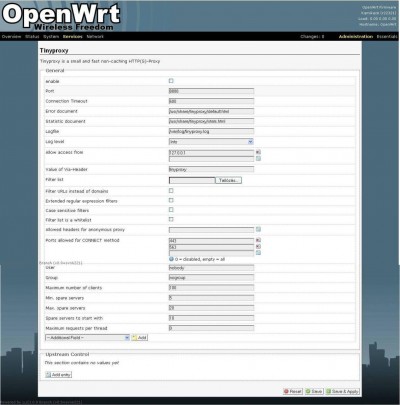Click the OpenWrt logo
400x405 pixels.
coord(61,17)
